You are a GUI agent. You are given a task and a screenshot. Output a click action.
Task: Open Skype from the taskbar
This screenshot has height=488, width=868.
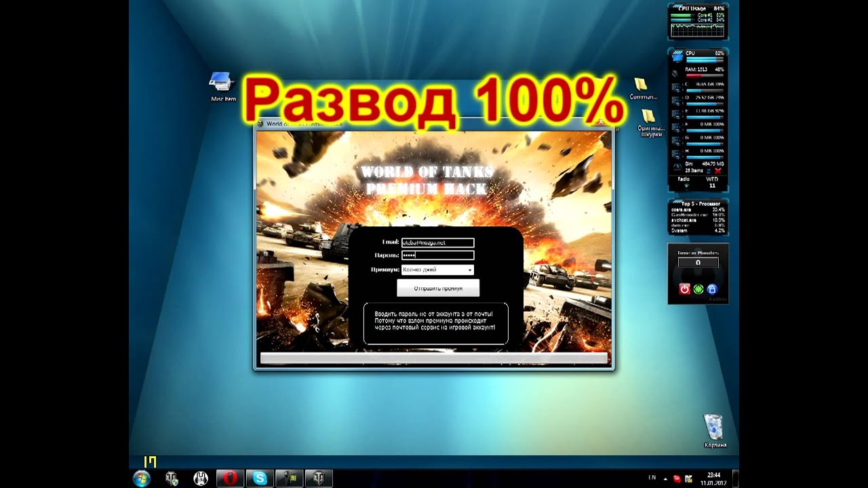[x=260, y=479]
